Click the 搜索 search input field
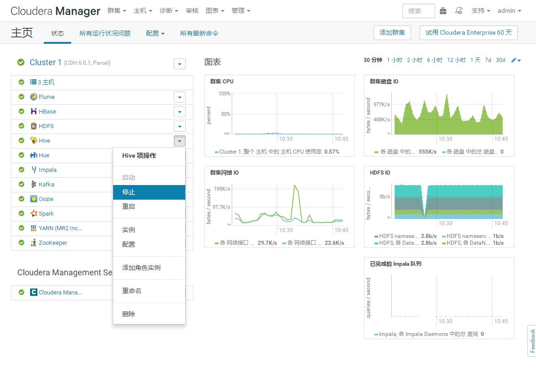This screenshot has width=536, height=392. 419,11
